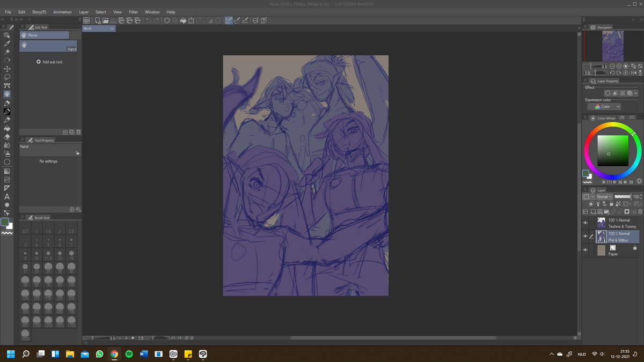Select the Lasso selection tool

[x=7, y=77]
